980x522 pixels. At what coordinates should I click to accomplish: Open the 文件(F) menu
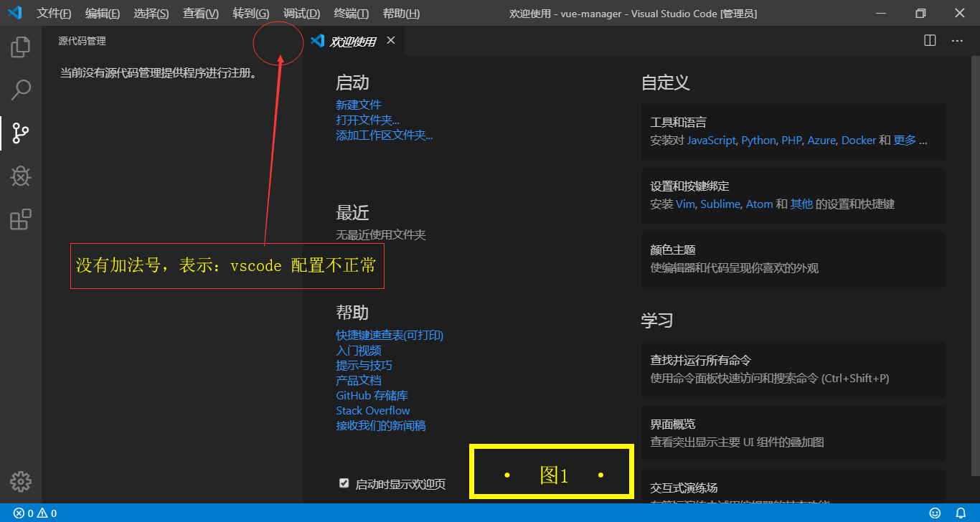54,14
